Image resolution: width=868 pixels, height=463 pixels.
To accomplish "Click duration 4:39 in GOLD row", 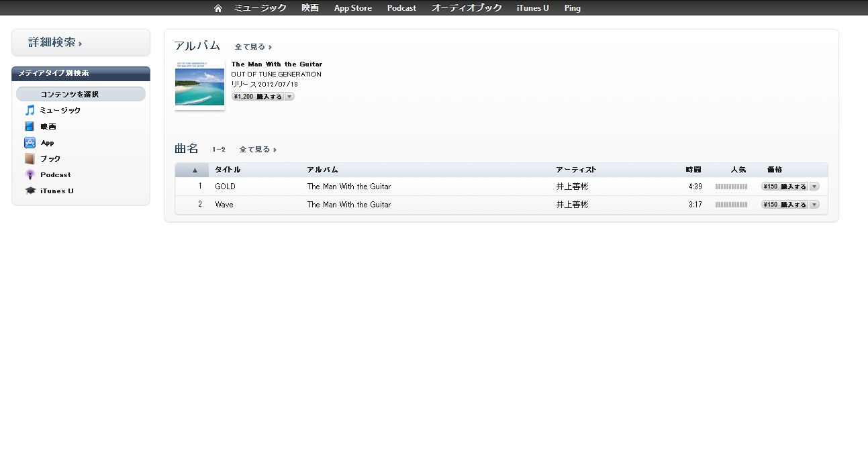I will [695, 187].
